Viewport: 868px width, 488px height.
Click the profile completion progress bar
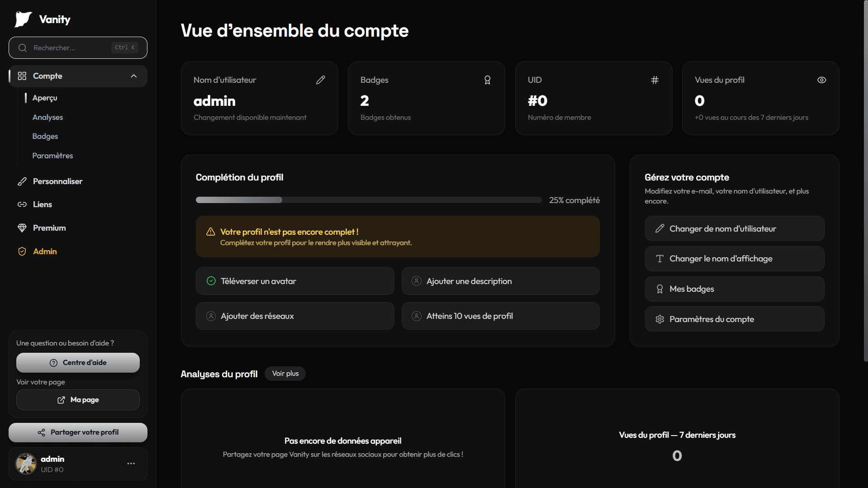369,200
